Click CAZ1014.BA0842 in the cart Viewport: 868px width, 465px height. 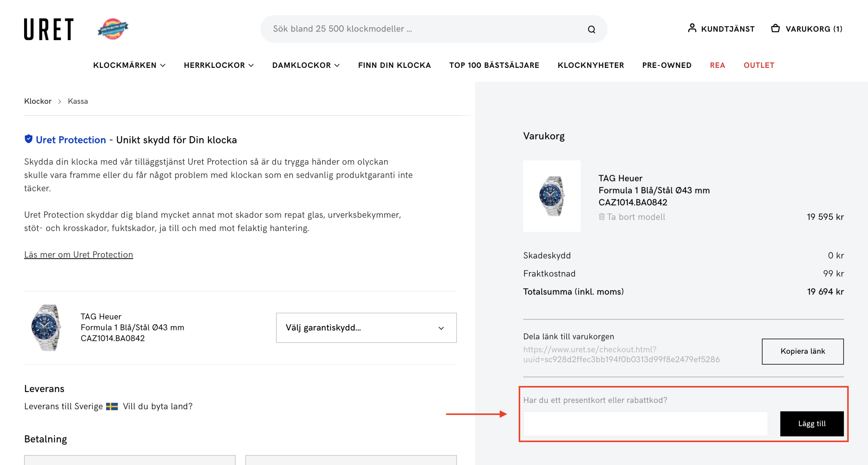pos(633,202)
